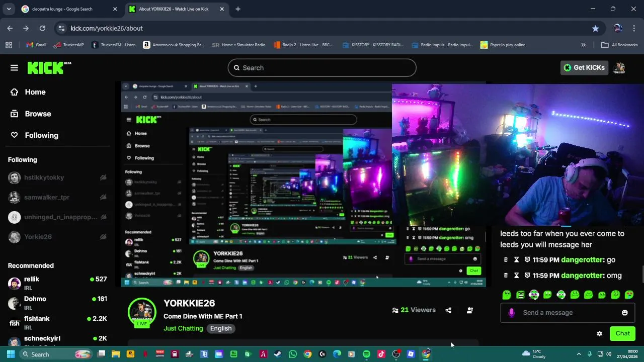This screenshot has height=362, width=644.
Task: Timeout dangerotter on the 'go' message
Action: tap(516, 260)
